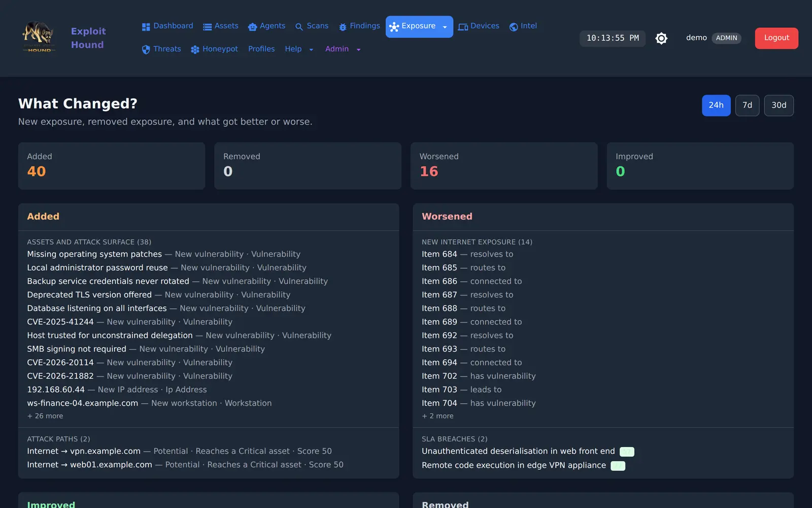Open the Threats page
This screenshot has width=812, height=508.
coord(161,49)
